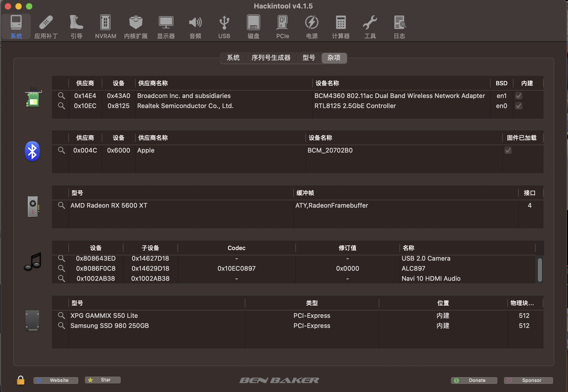Open the NVRAM toolbar section
This screenshot has height=392, width=568.
click(x=105, y=27)
